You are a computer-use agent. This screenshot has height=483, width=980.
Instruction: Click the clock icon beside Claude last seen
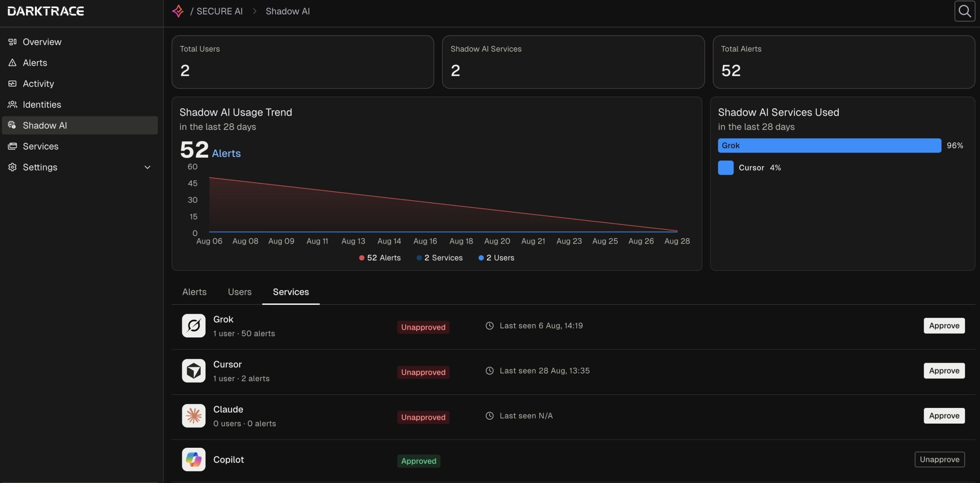490,416
